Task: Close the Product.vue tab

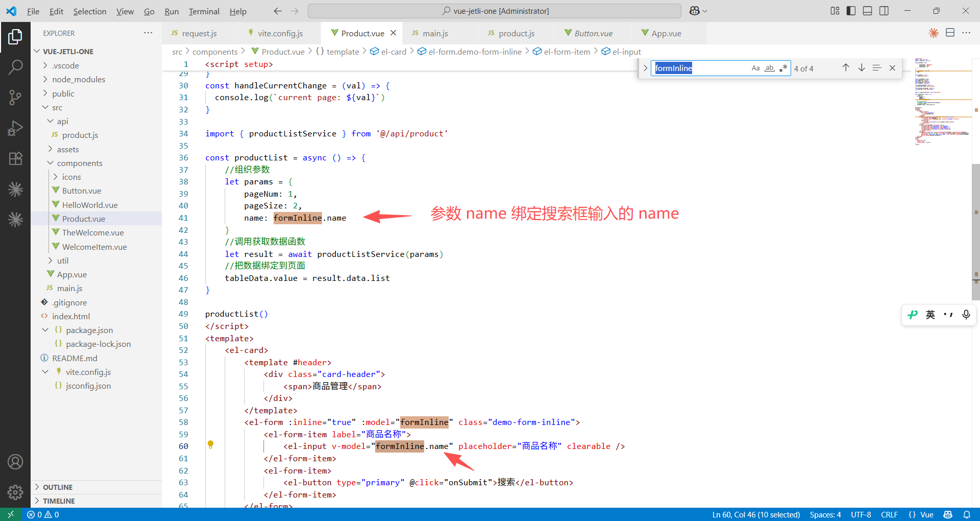Action: pos(394,33)
